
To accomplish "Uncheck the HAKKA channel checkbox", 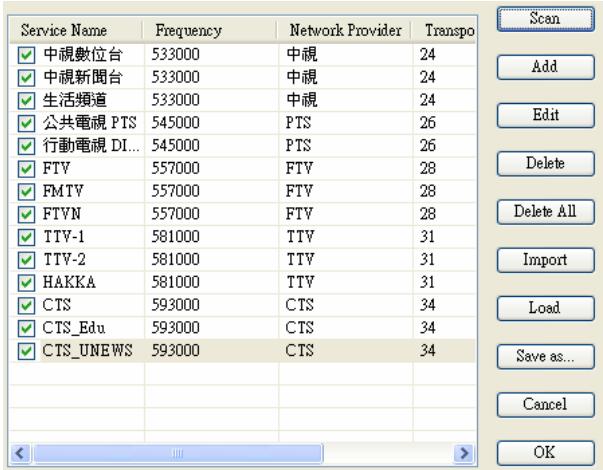I will [x=26, y=282].
